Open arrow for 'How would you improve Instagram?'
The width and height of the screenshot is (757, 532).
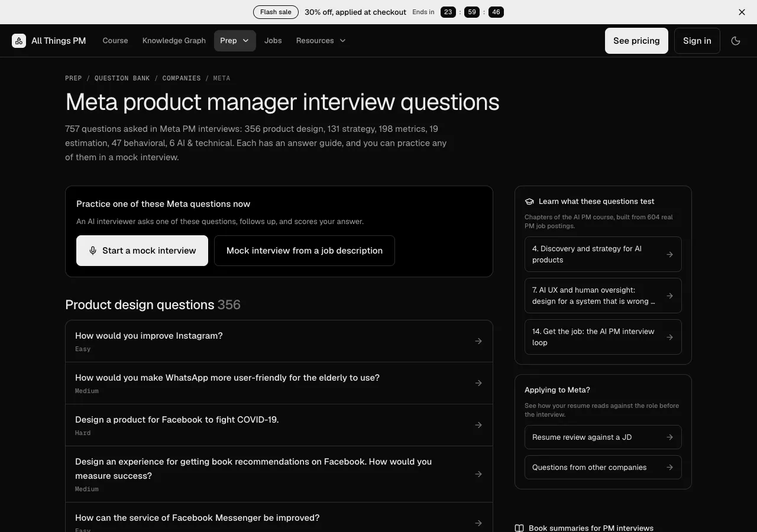click(478, 341)
